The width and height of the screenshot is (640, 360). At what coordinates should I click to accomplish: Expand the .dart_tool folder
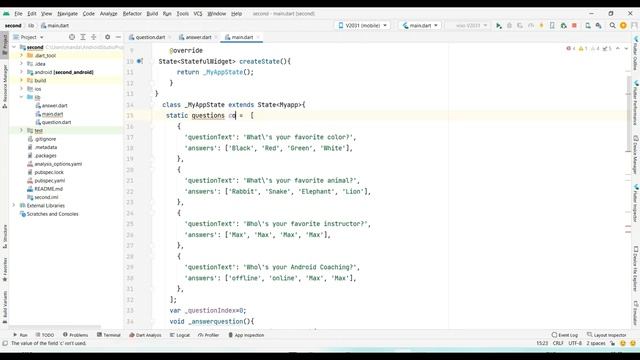coord(22,56)
